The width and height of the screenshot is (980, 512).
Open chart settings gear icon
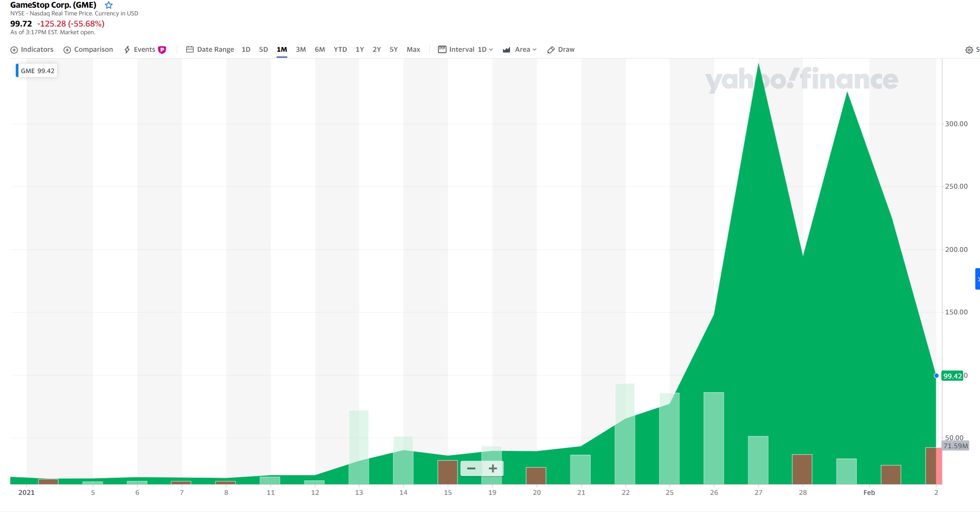point(969,50)
